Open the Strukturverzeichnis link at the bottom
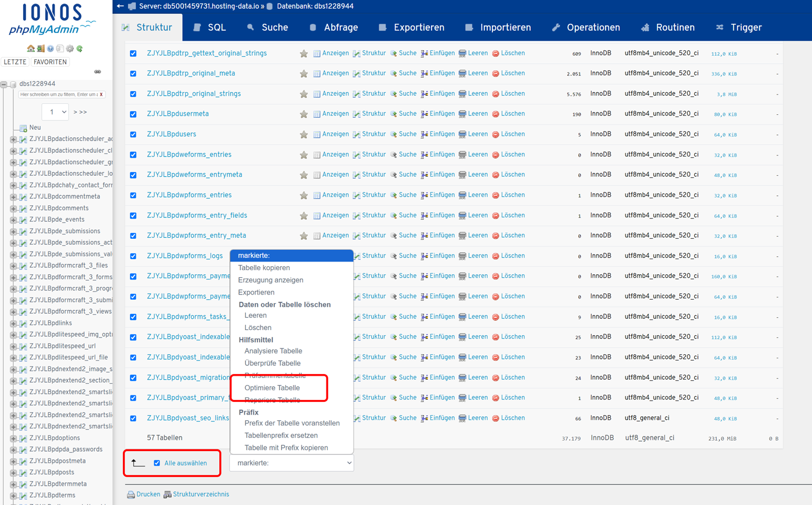This screenshot has width=812, height=505. (x=200, y=494)
